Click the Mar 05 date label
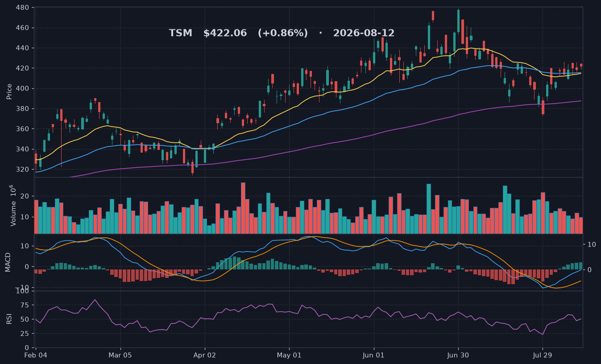The height and width of the screenshot is (364, 601). 120,356
